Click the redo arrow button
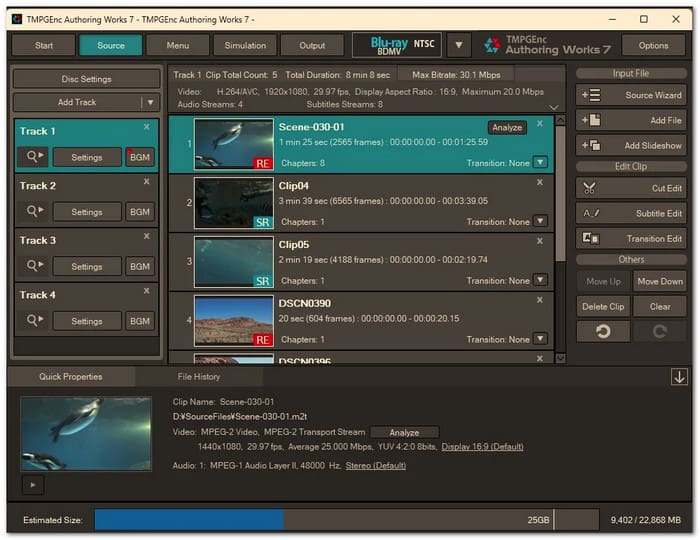This screenshot has width=700, height=540. point(659,332)
